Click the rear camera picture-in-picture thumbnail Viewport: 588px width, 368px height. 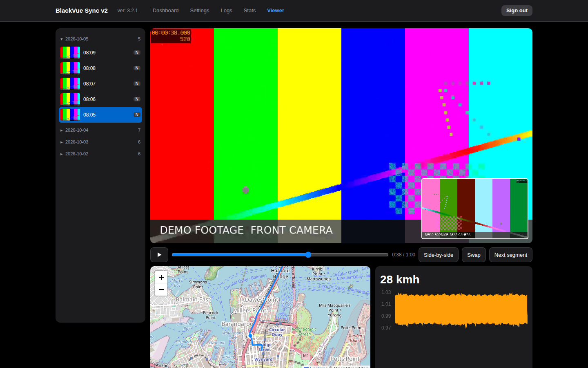[x=475, y=209]
